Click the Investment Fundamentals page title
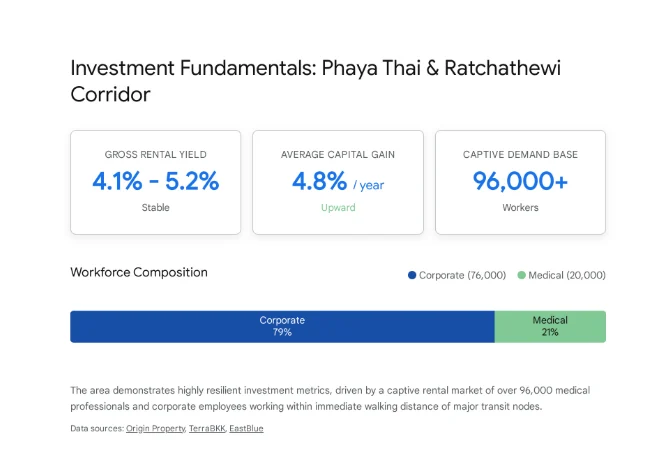The image size is (655, 451). [316, 81]
